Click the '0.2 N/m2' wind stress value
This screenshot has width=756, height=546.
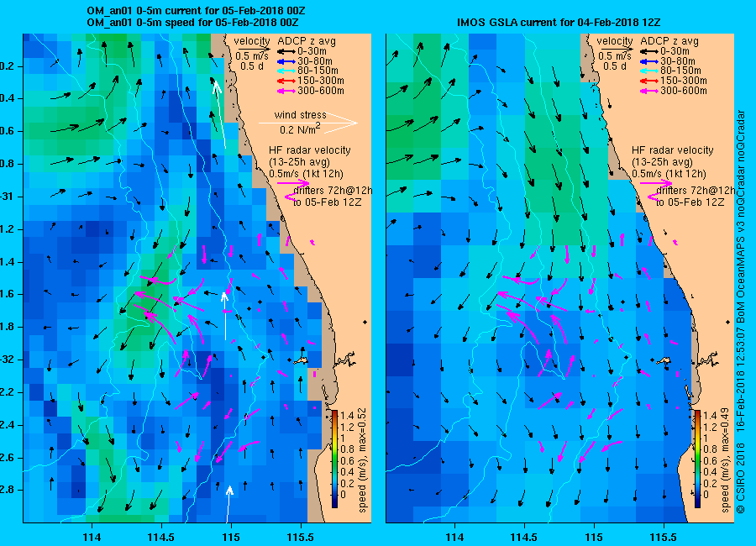pyautogui.click(x=300, y=129)
